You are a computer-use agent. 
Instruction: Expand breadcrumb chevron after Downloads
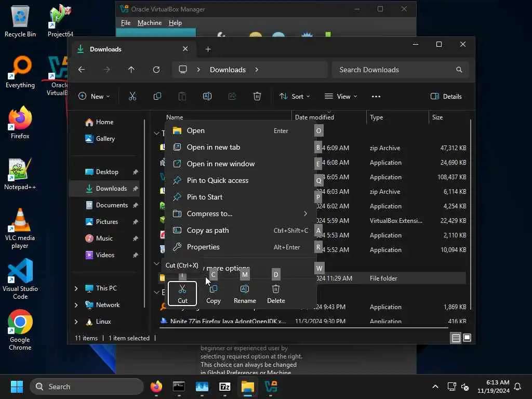click(257, 70)
